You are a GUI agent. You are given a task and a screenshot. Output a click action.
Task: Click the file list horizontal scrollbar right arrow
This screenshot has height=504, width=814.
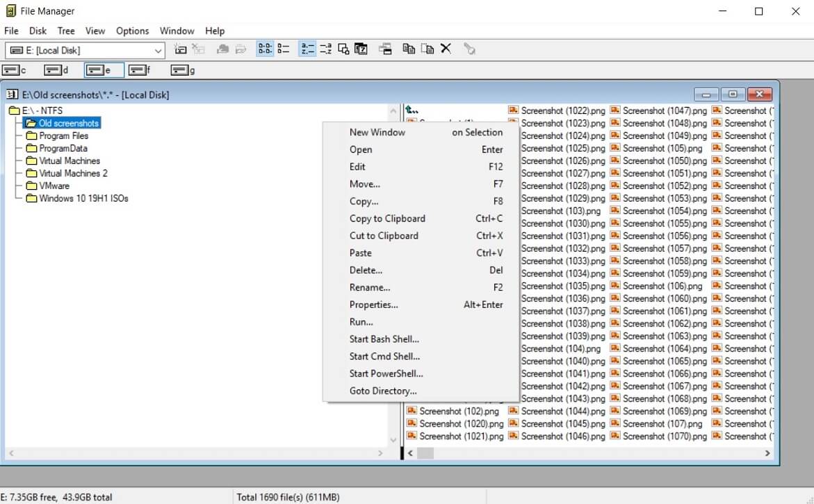tap(767, 453)
